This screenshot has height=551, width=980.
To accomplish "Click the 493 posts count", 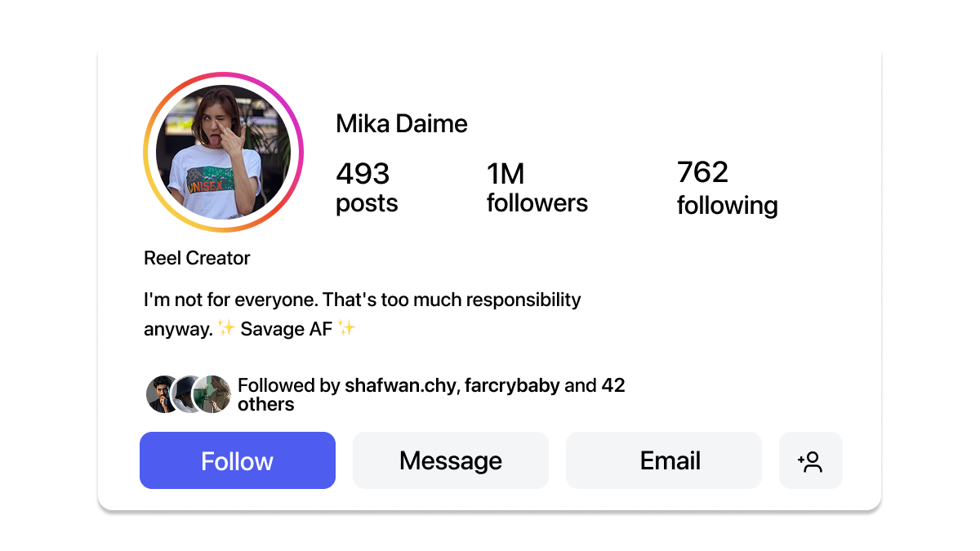I will click(365, 186).
